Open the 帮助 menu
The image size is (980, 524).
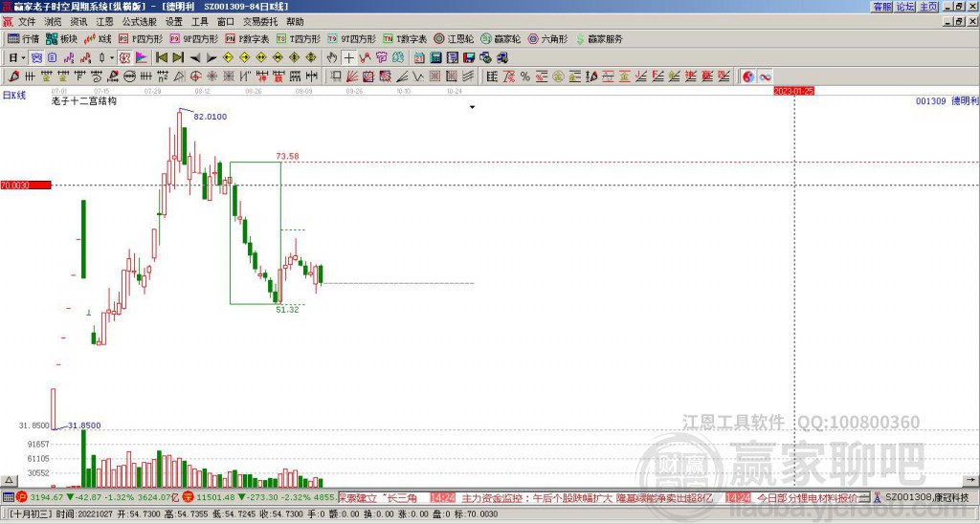295,22
